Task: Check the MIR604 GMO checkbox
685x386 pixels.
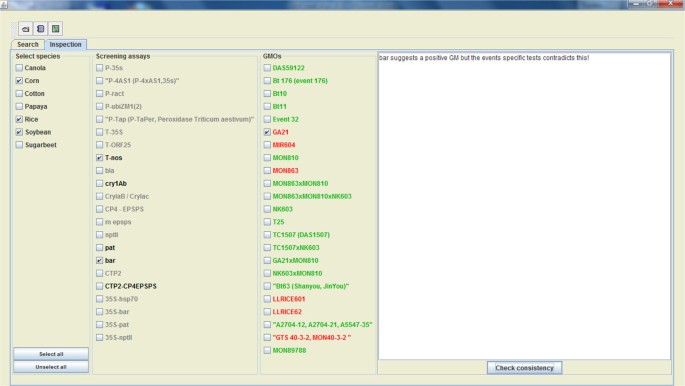Action: click(x=267, y=145)
